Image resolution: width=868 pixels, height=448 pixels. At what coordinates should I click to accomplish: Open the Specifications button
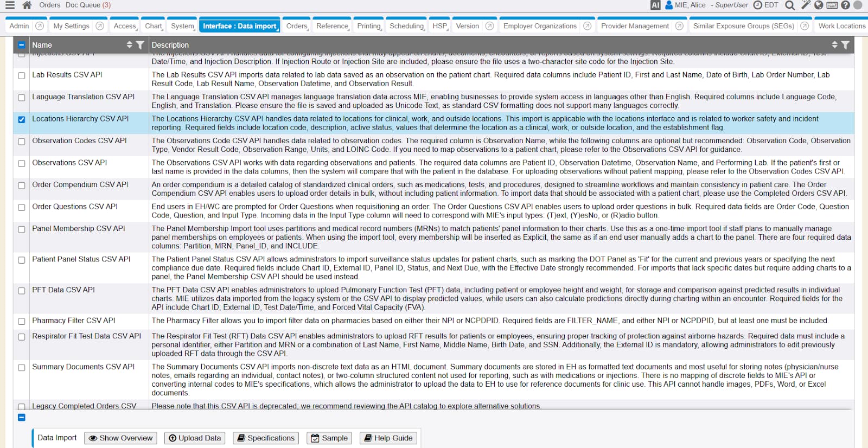coord(266,438)
